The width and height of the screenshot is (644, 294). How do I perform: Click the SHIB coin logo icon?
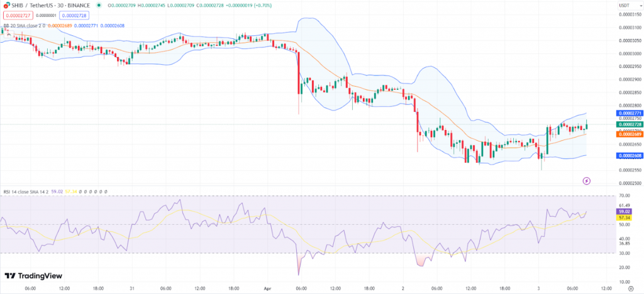(x=5, y=5)
